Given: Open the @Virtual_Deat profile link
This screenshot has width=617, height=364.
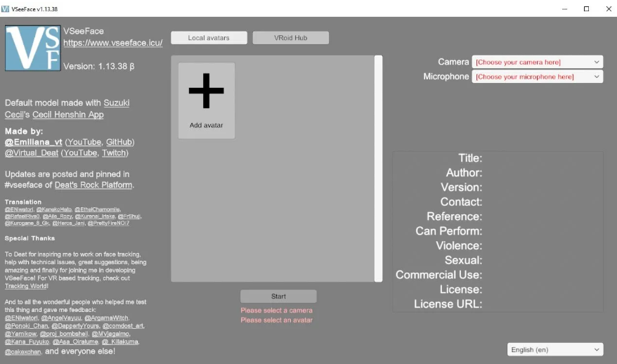Looking at the screenshot, I should pos(32,152).
